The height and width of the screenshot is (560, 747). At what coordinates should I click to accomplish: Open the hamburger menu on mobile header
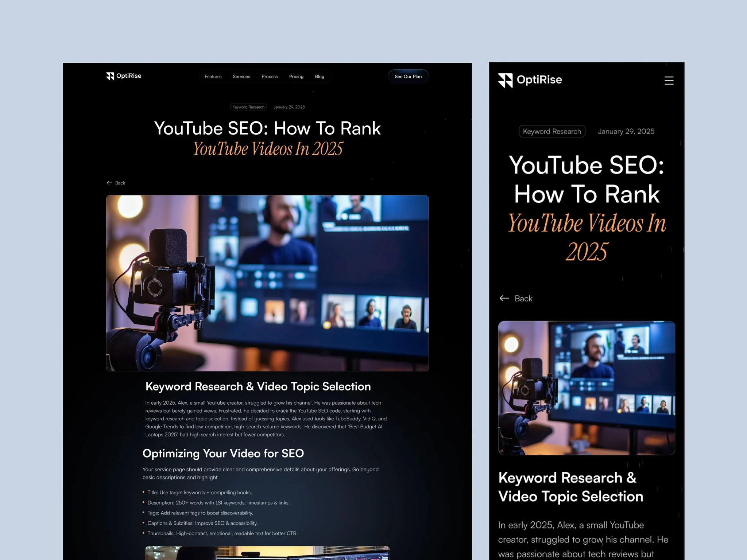click(669, 81)
